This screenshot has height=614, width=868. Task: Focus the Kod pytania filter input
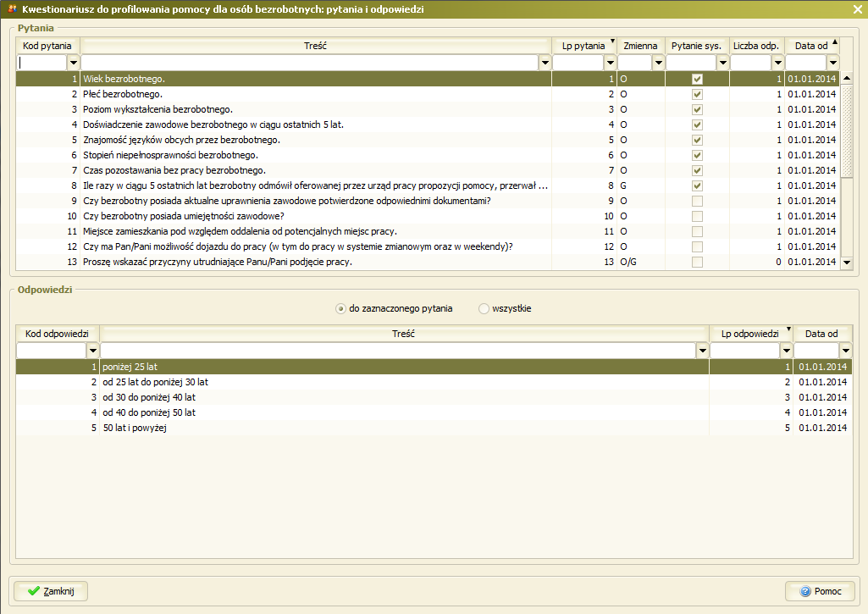(42, 63)
